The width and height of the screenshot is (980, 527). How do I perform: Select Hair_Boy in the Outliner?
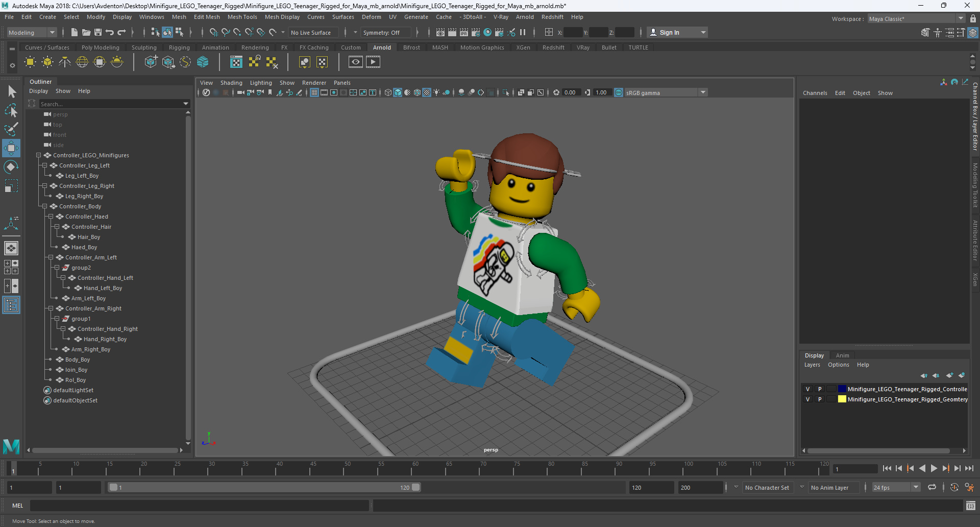click(89, 237)
